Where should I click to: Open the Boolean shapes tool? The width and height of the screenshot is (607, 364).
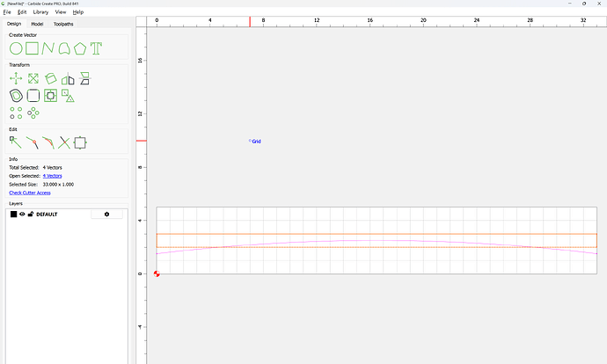[68, 96]
